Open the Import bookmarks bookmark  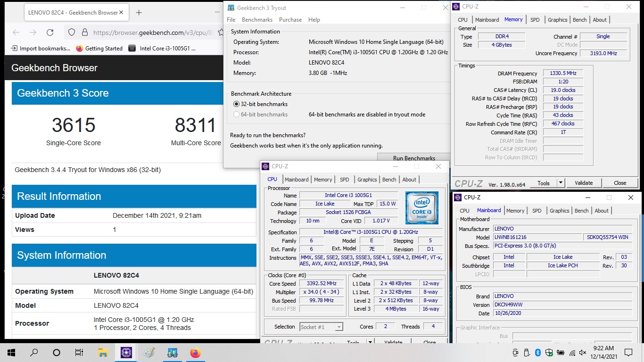pyautogui.click(x=40, y=48)
